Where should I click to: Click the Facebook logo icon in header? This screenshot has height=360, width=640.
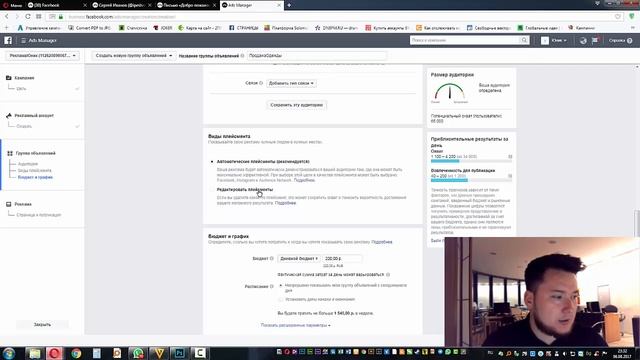8,40
